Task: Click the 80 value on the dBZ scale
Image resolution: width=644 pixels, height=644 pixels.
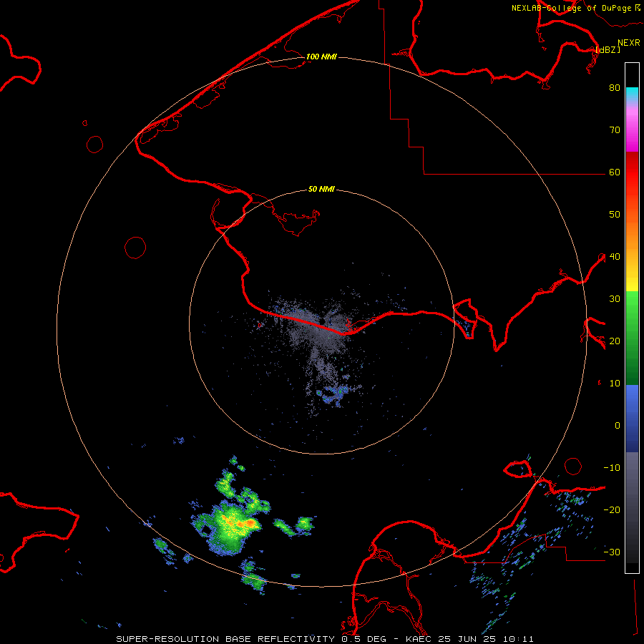Action: (x=615, y=87)
